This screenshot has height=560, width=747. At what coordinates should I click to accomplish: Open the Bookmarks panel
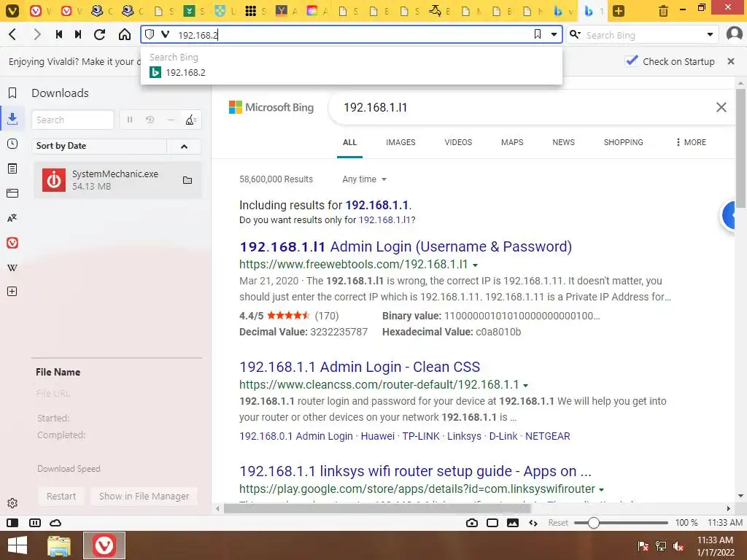[x=12, y=93]
